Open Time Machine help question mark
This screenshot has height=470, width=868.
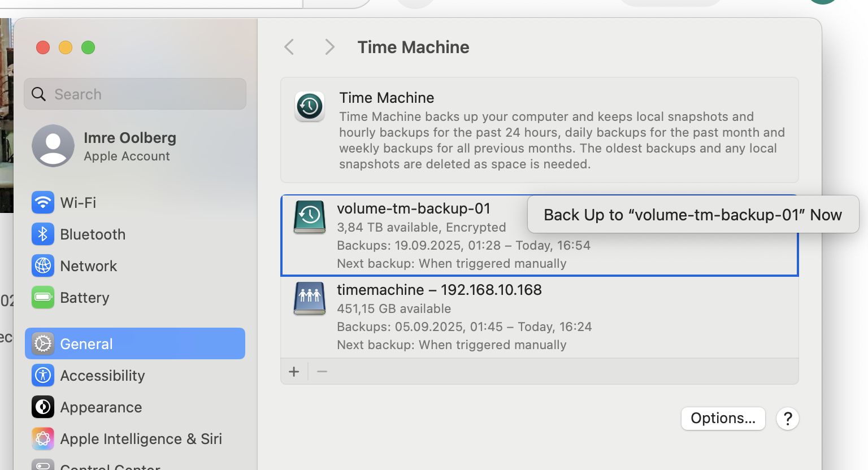point(787,419)
